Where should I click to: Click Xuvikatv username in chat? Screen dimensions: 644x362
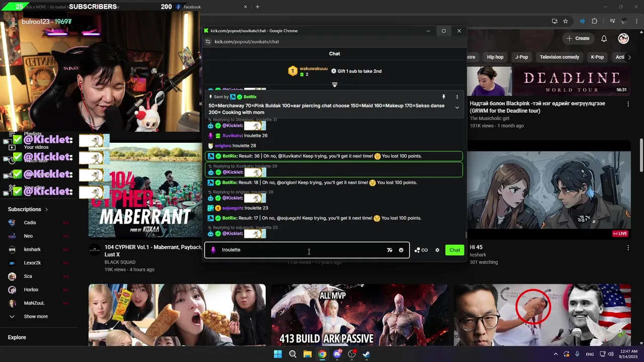click(x=232, y=136)
